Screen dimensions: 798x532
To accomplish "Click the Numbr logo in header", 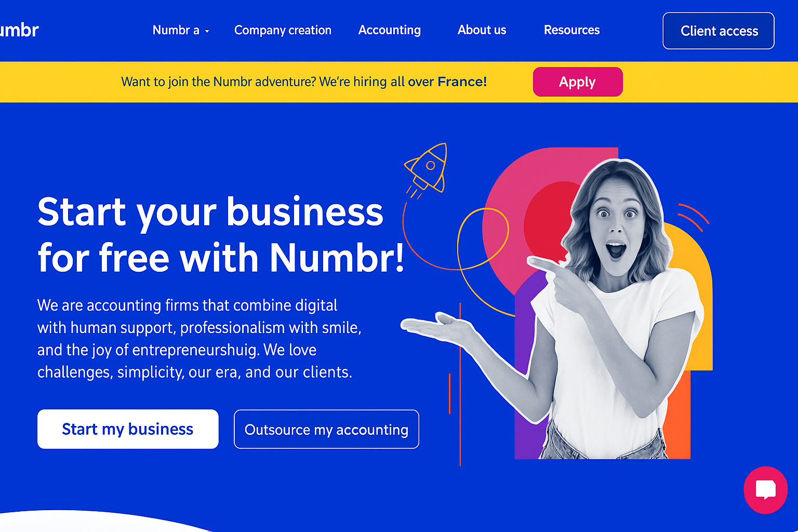I will [x=19, y=30].
